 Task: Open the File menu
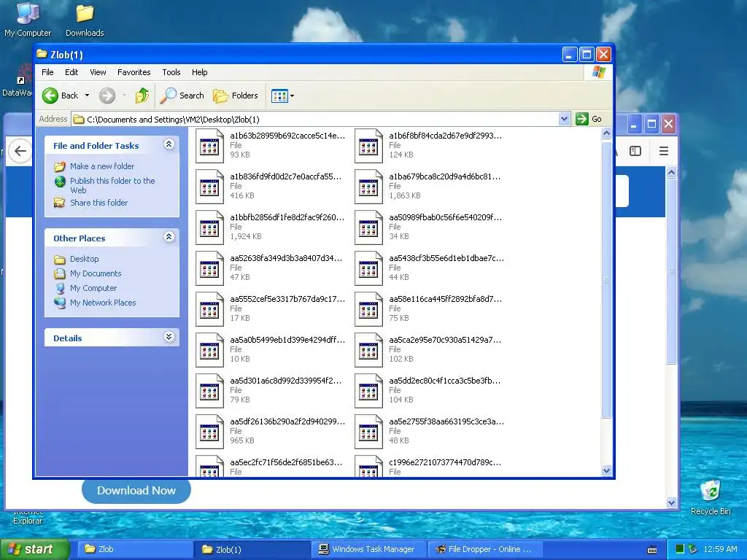click(x=47, y=72)
